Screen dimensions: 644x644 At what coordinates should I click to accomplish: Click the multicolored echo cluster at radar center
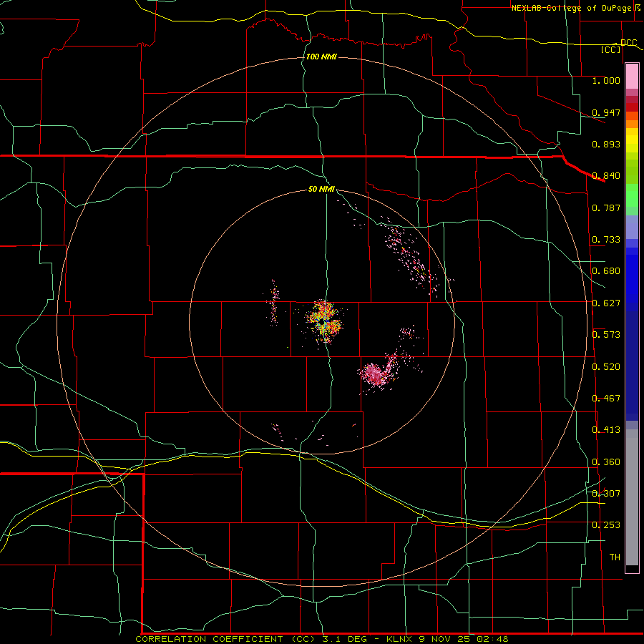[324, 321]
